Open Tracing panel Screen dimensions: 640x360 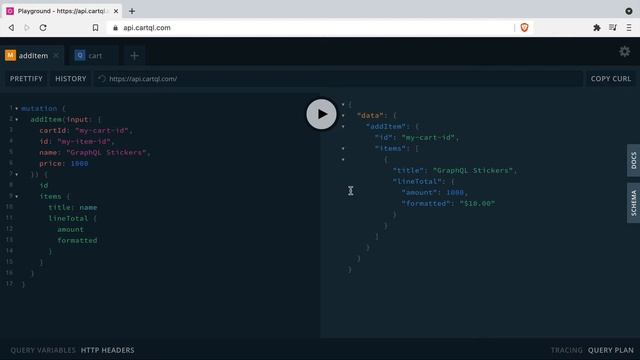pos(567,350)
